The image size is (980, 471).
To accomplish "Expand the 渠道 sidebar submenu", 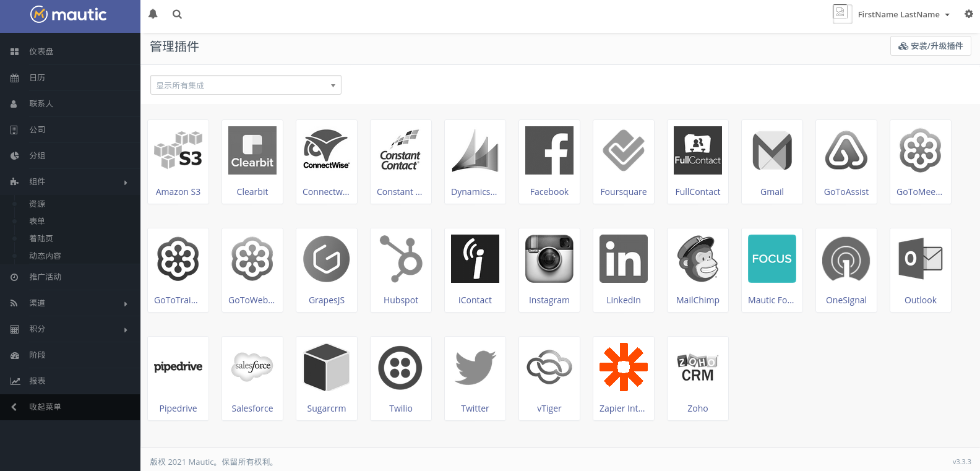I will [70, 303].
